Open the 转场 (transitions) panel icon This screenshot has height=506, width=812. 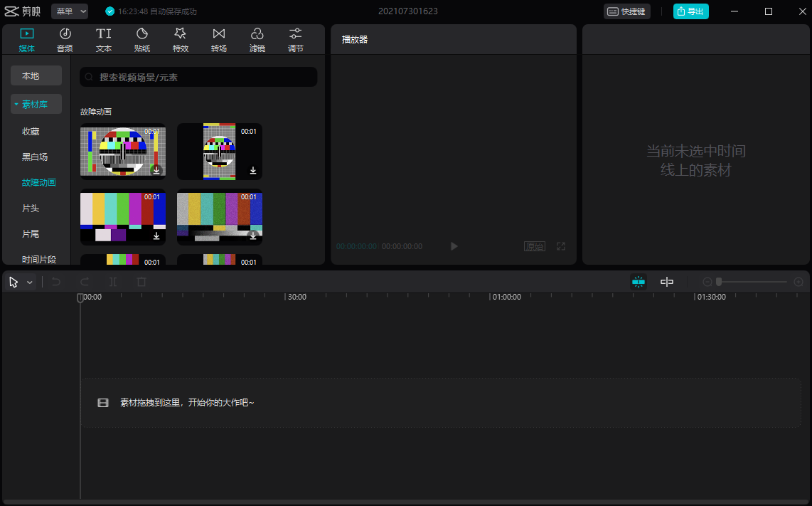(219, 39)
